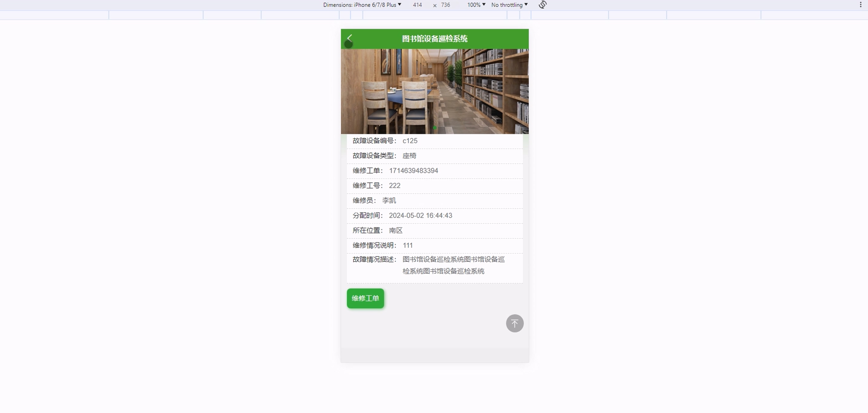Select the 故障设备编号 c125 row

pos(435,141)
